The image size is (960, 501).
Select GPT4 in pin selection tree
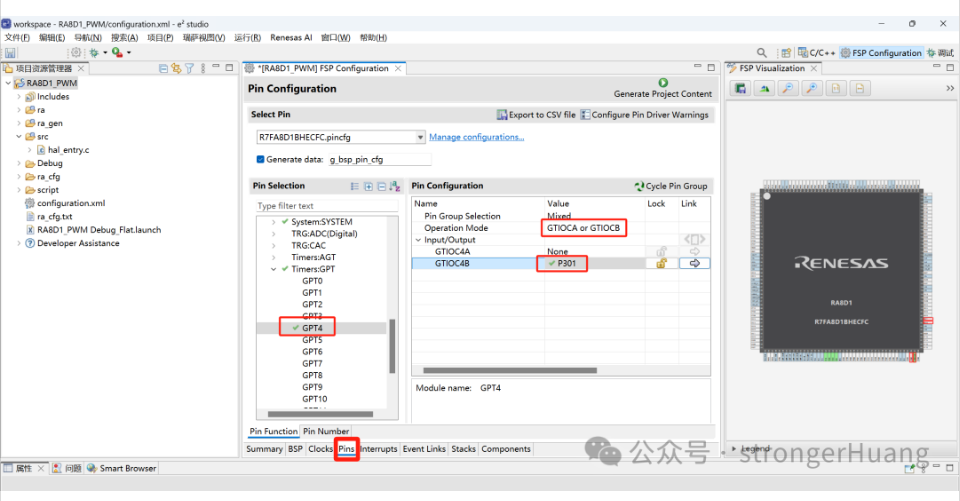[312, 328]
